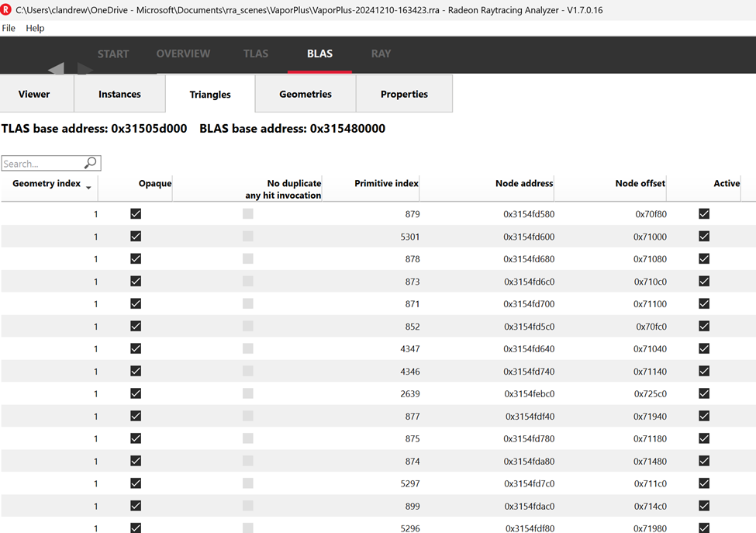Toggle no-duplicate any hit checkbox for primitive 873
The image size is (756, 533).
248,281
